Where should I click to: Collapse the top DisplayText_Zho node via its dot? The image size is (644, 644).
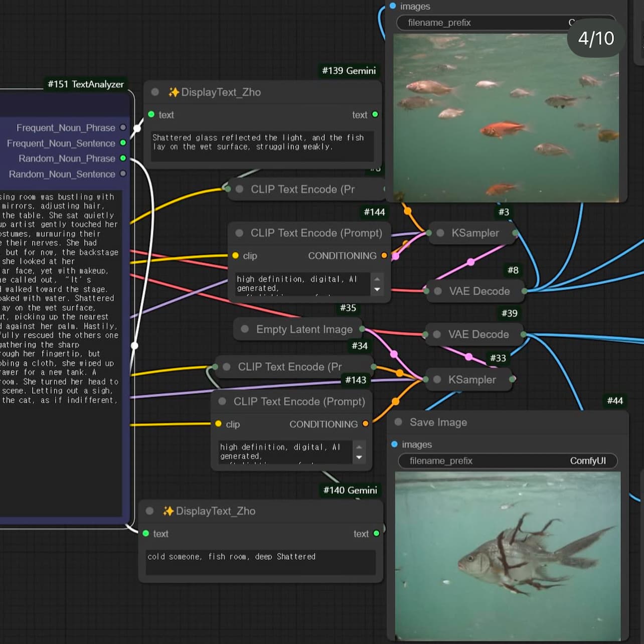[155, 92]
